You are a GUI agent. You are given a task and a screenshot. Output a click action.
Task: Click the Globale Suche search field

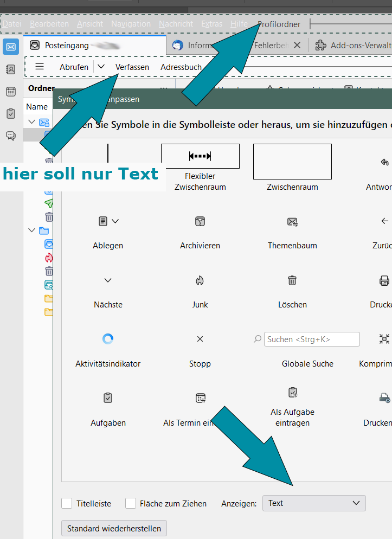[x=312, y=339]
